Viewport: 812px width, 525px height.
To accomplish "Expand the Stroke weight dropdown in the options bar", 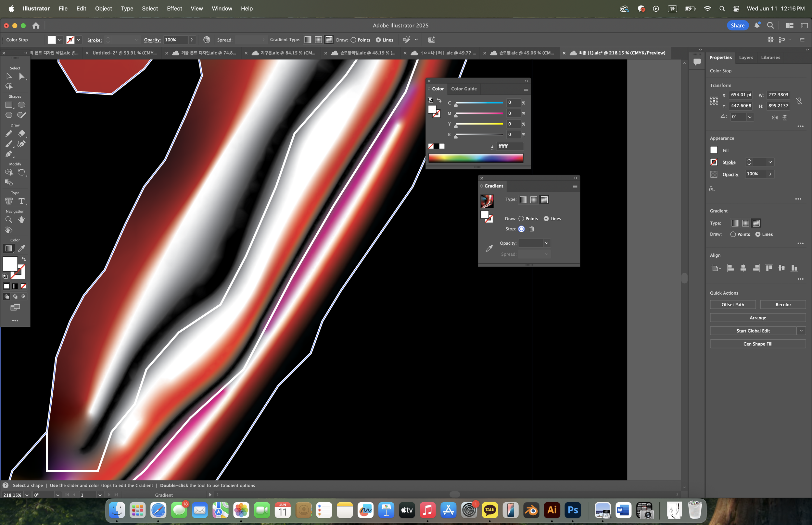I will point(136,40).
